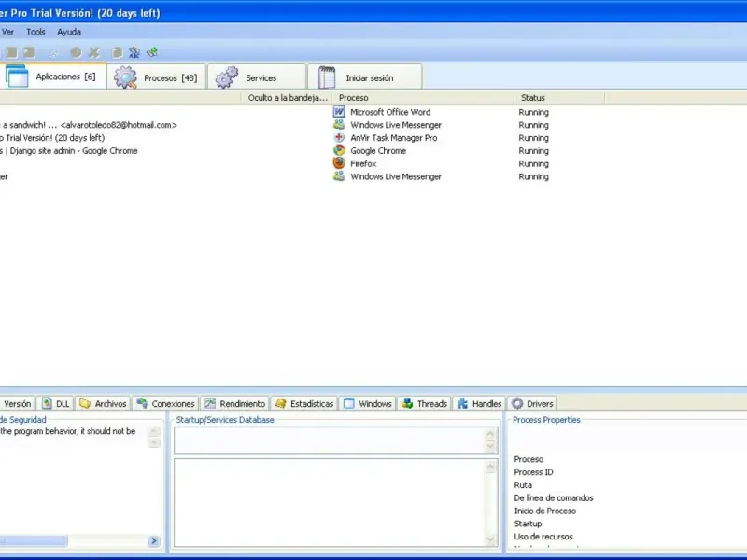Open the Versión bottom tab
Screen dimensions: 747x560
coord(17,403)
